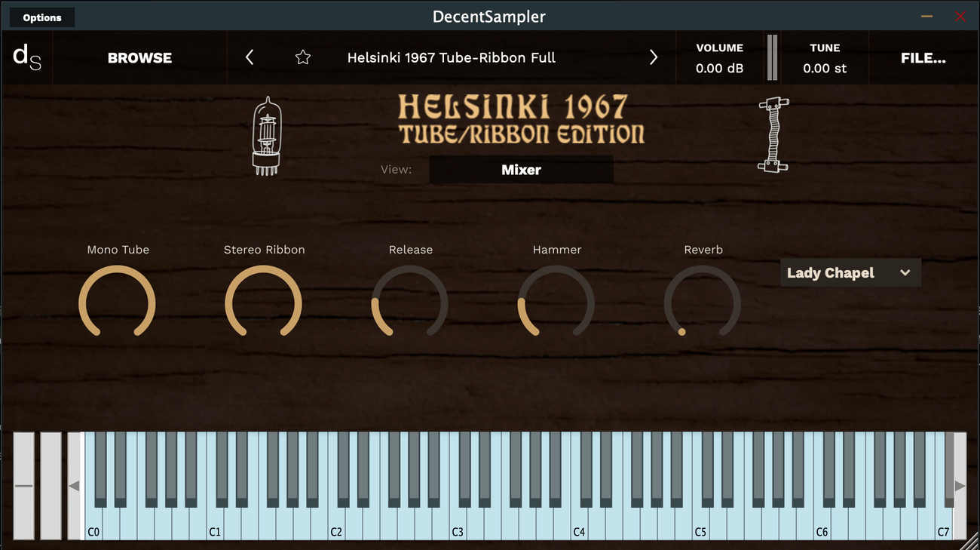
Task: Shift keyboard octave left arrow
Action: coord(74,486)
